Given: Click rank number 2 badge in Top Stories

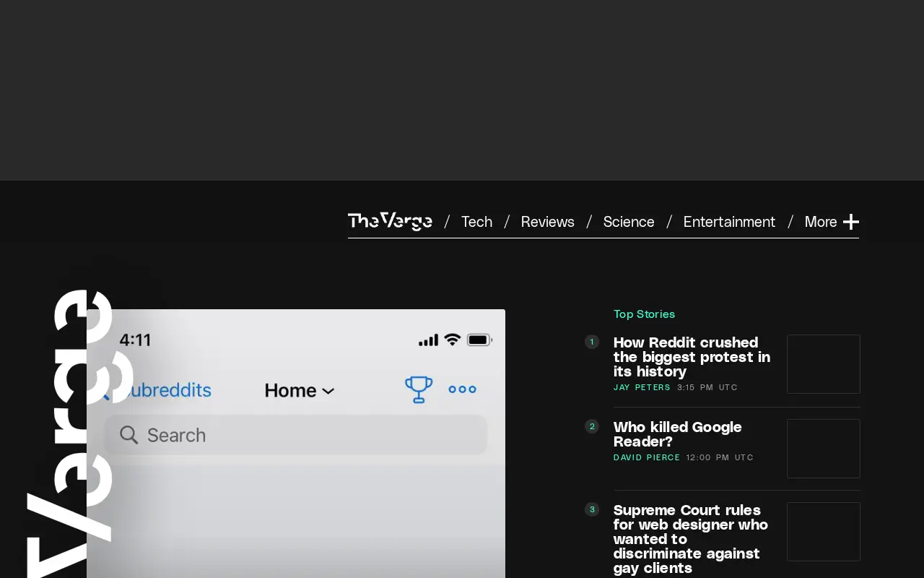Looking at the screenshot, I should [592, 426].
